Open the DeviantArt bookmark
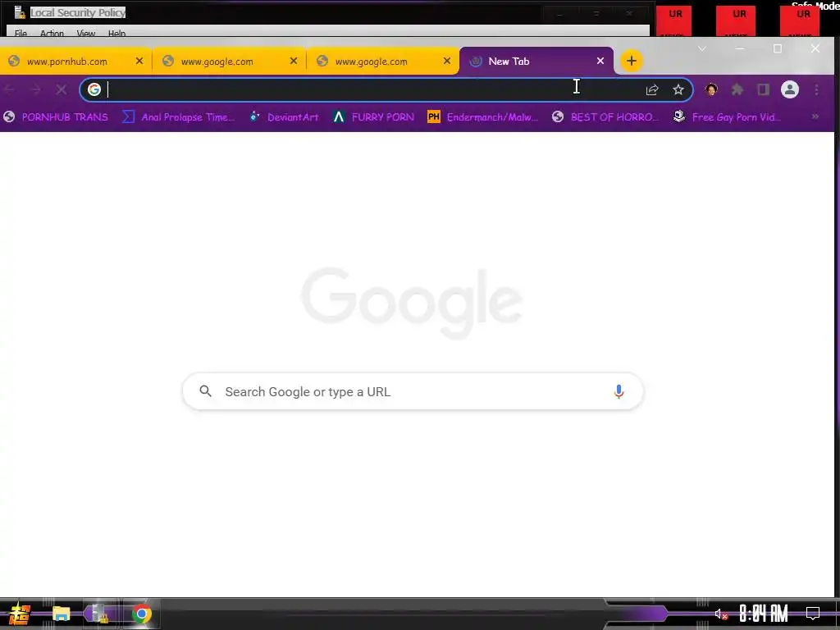 (x=284, y=116)
